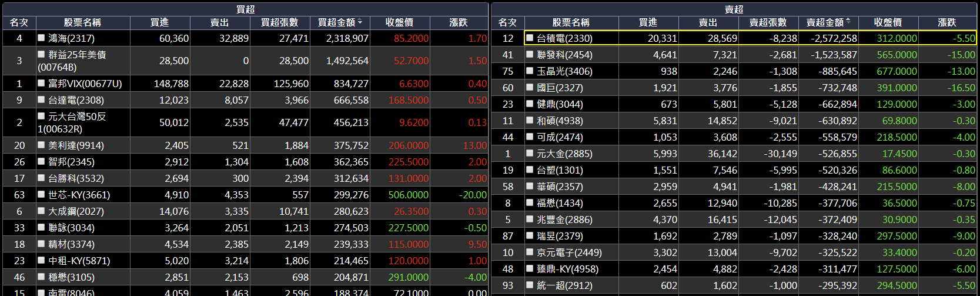Tick the checkbox beside 群益25年美債(00764B)

tap(41, 54)
